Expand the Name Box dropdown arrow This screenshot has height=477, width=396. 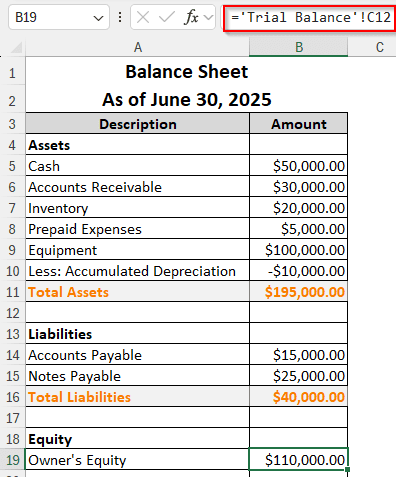98,18
